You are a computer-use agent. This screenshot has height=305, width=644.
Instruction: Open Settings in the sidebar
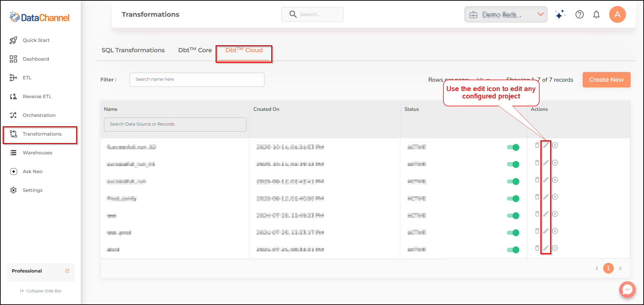coord(26,190)
